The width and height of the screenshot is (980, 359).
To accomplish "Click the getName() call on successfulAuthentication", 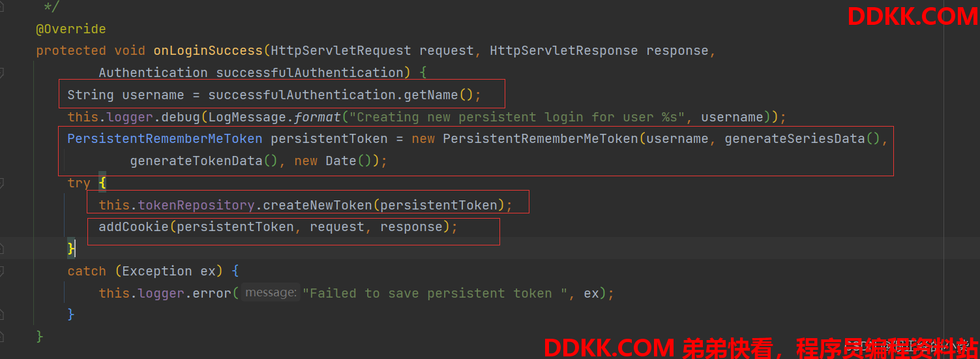I will (438, 95).
